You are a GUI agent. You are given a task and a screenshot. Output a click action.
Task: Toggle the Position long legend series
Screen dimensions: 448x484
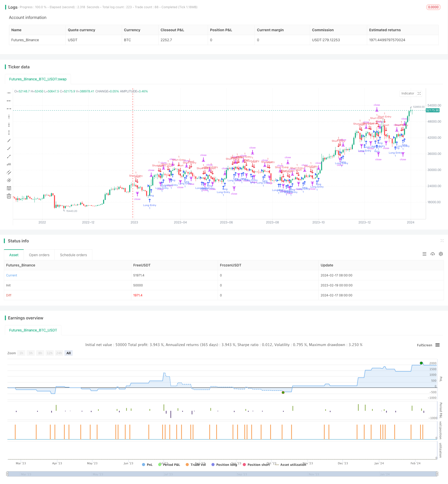point(224,465)
